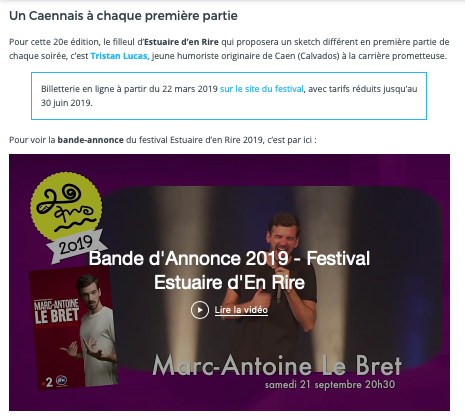465x418 pixels.
Task: Click the small round logo beside France 2
Action: pyautogui.click(x=62, y=380)
